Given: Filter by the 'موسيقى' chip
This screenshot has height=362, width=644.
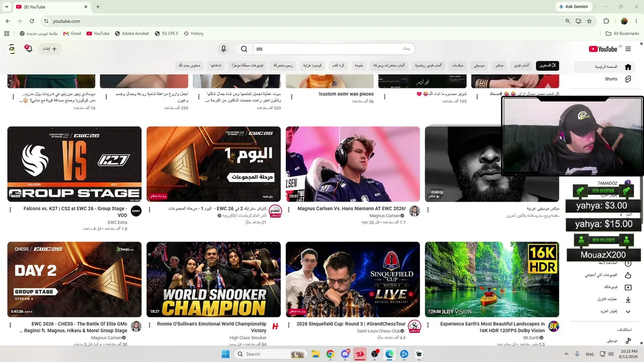Looking at the screenshot, I should click(479, 65).
